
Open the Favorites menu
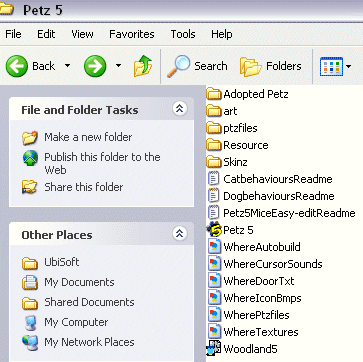[132, 34]
